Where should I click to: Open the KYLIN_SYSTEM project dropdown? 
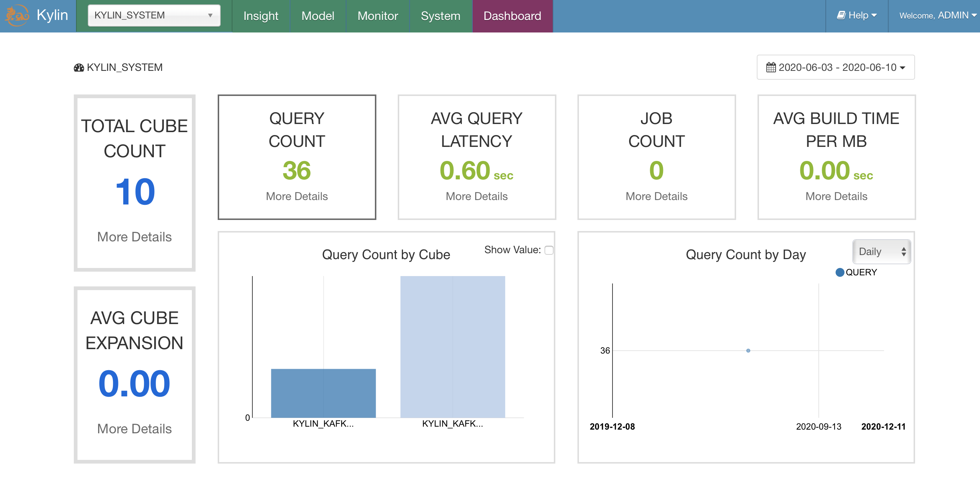pos(154,15)
